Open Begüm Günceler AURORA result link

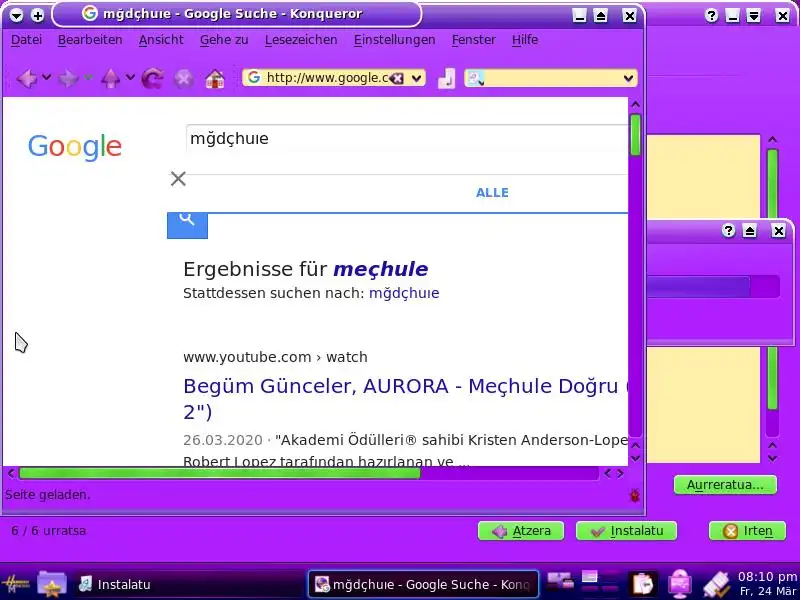[x=406, y=399]
